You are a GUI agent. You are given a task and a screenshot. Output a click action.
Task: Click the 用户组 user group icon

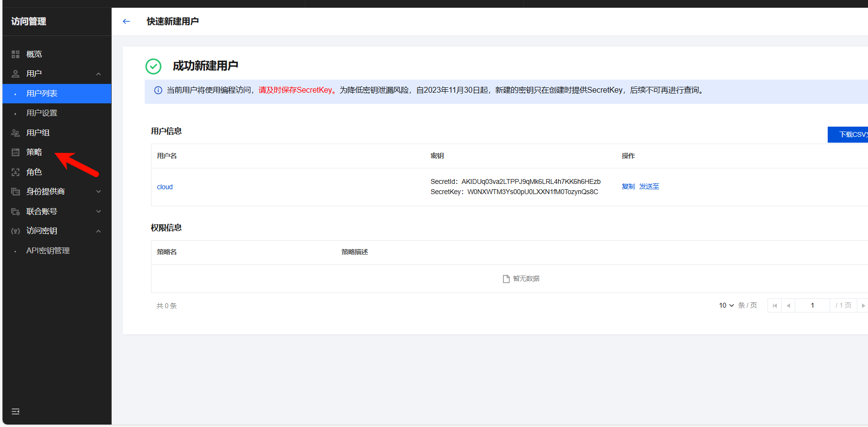(16, 133)
